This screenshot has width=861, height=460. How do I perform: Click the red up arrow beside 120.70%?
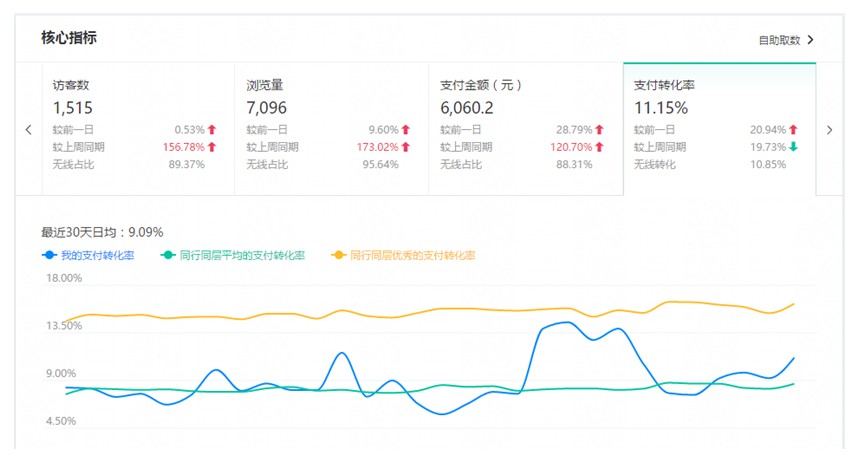point(599,147)
